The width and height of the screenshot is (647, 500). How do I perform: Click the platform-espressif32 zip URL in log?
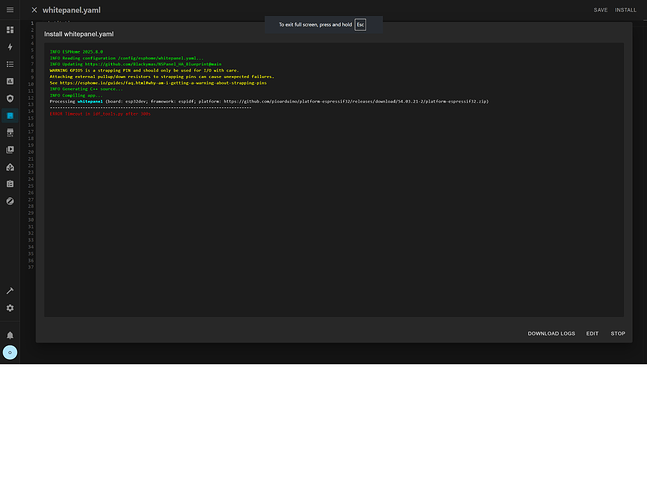(355, 101)
